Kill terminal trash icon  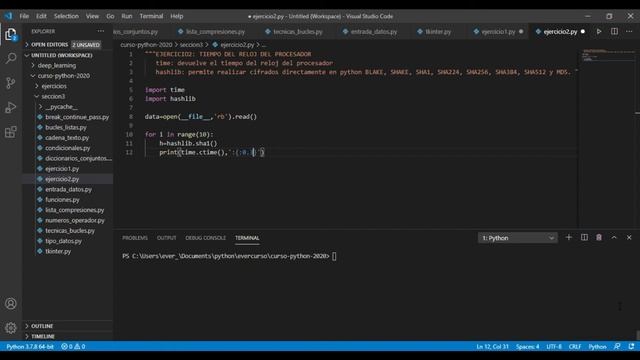pyautogui.click(x=599, y=238)
